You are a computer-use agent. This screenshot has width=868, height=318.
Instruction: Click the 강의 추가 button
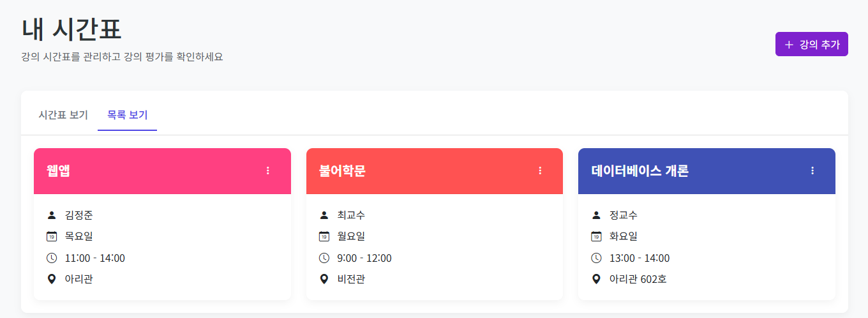[x=811, y=45]
